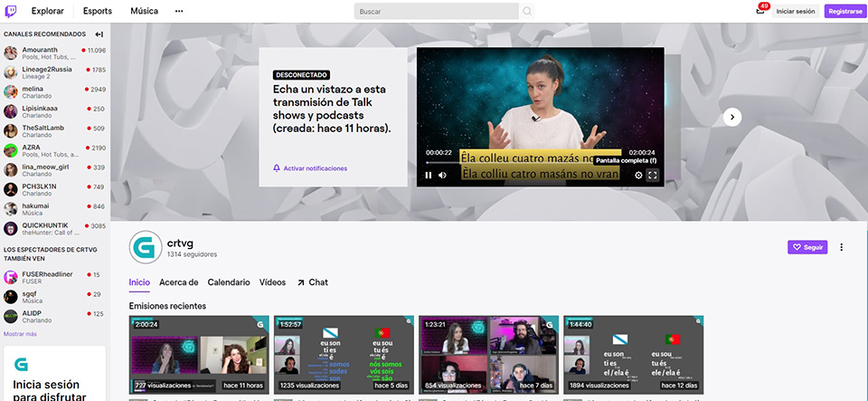Open the notifications inbox icon
Image resolution: width=868 pixels, height=401 pixels.
tap(760, 11)
